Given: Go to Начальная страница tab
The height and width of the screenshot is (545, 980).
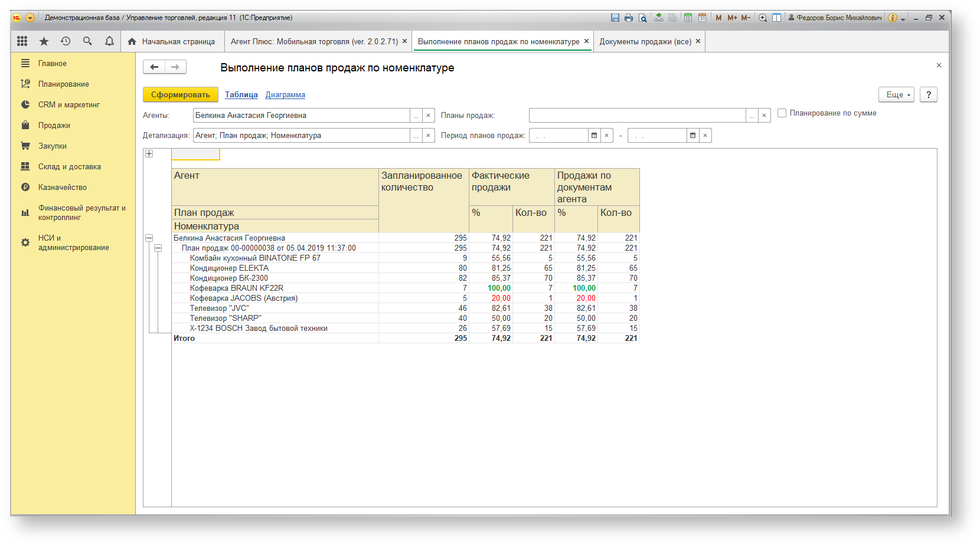Looking at the screenshot, I should coord(171,41).
